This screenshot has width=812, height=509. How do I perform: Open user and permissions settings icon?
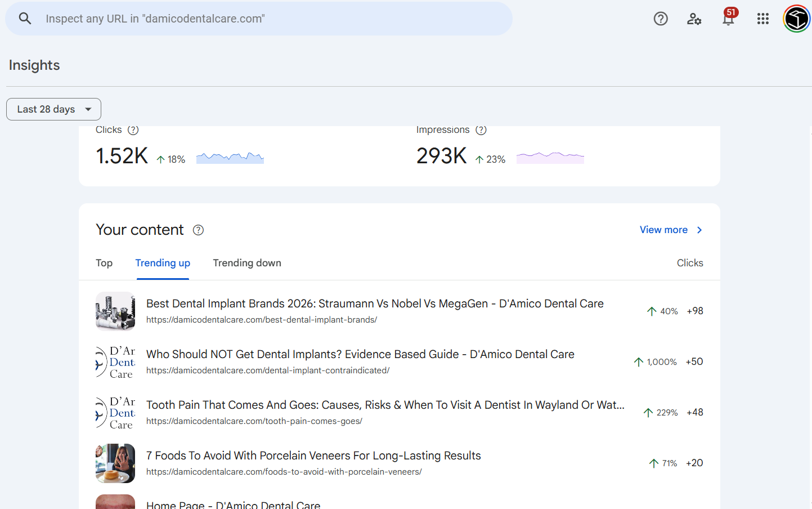click(694, 19)
